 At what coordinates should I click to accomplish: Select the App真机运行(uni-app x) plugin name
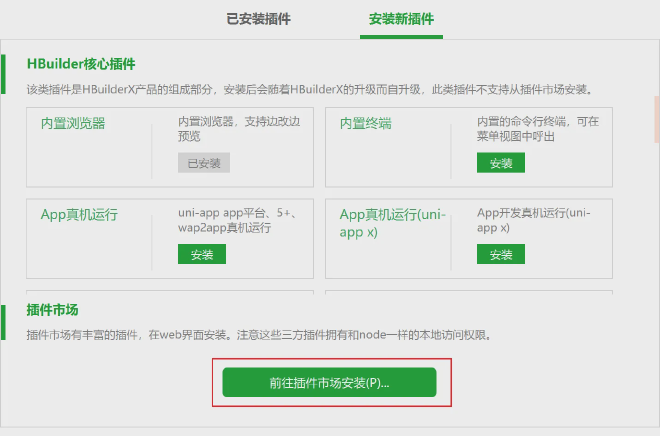(x=391, y=222)
